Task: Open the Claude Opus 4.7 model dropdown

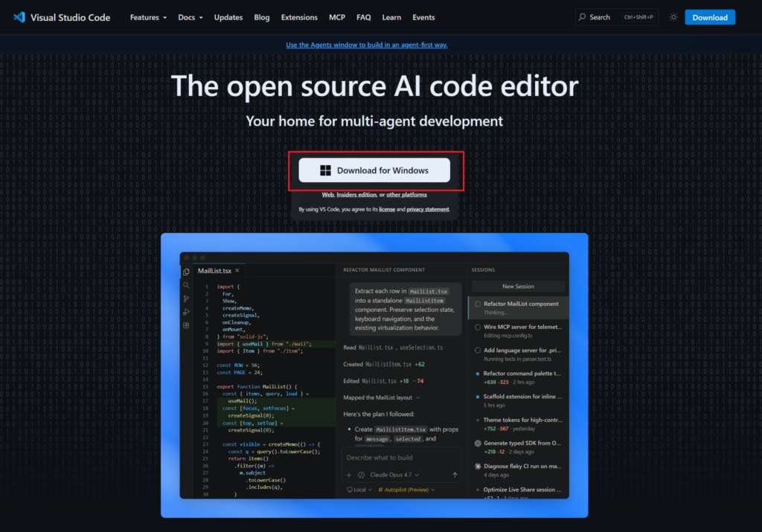Action: point(394,475)
